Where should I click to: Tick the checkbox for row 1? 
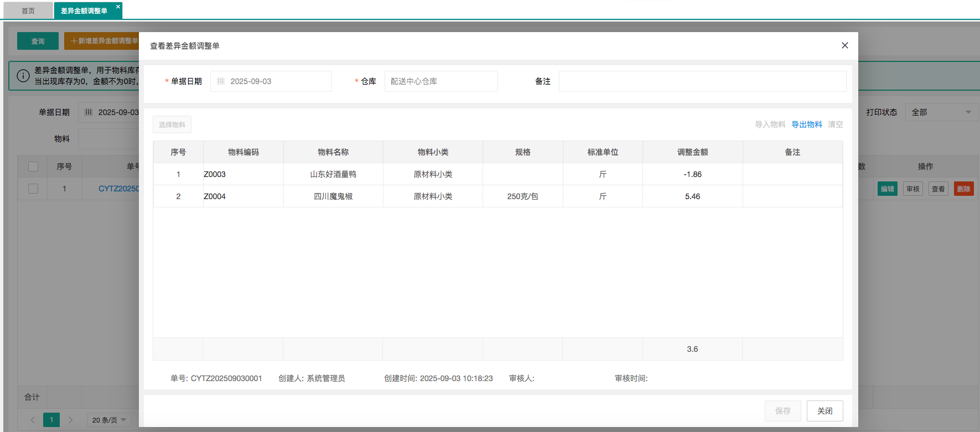point(33,189)
